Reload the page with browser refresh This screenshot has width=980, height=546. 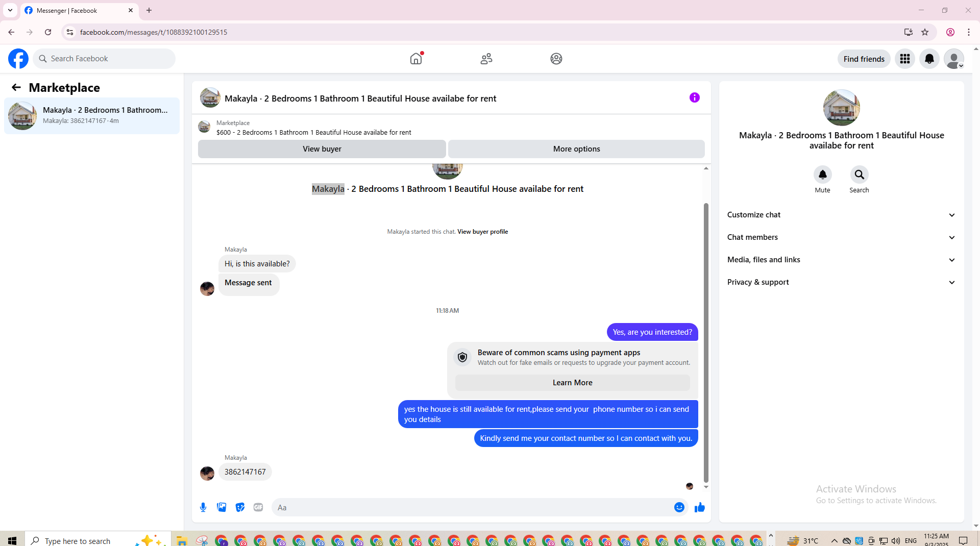(x=48, y=32)
